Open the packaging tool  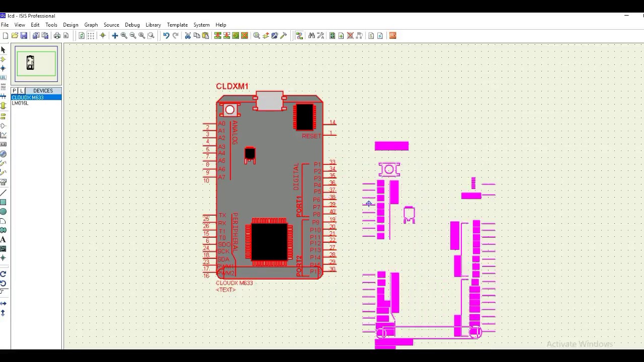(x=275, y=36)
